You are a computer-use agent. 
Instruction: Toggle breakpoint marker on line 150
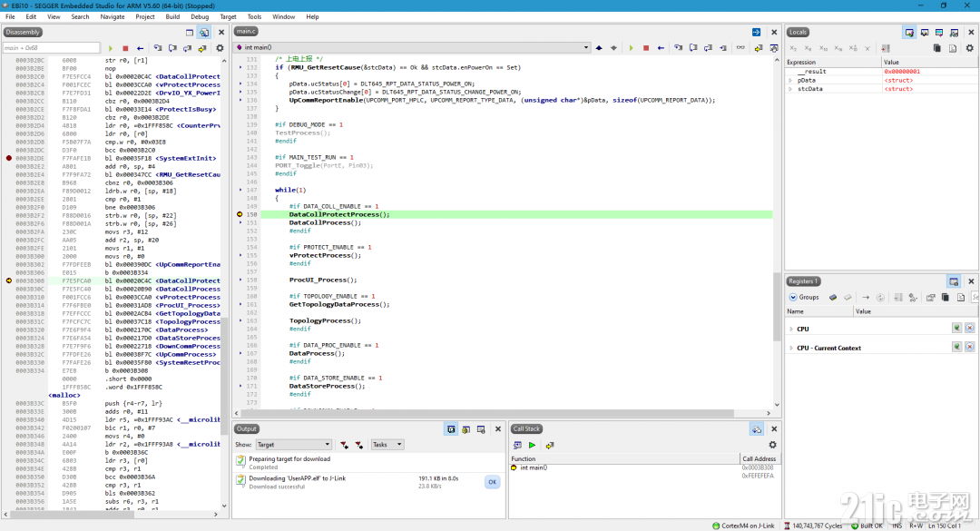240,214
